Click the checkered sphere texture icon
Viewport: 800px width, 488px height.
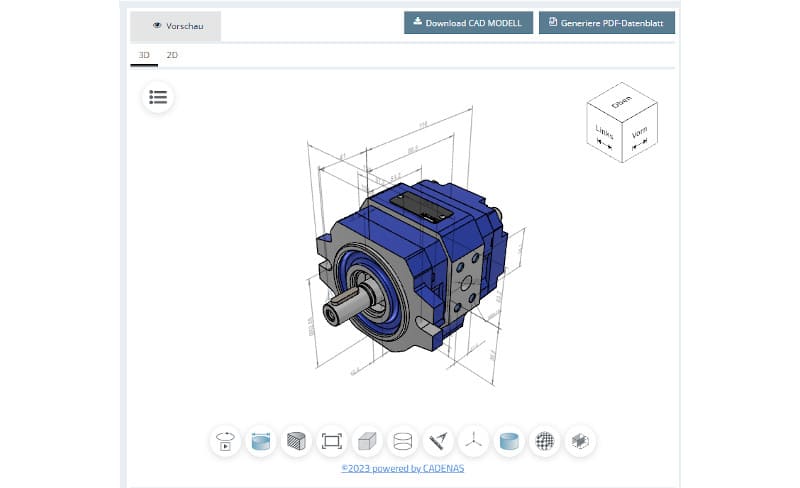545,440
